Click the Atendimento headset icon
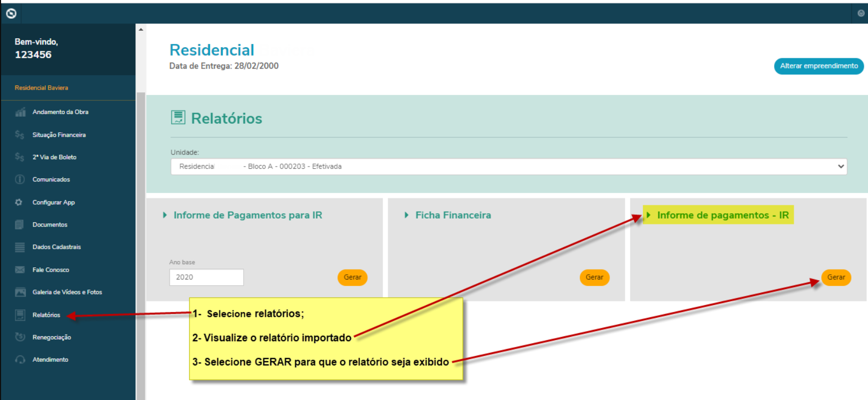This screenshot has height=400, width=868. click(x=20, y=360)
